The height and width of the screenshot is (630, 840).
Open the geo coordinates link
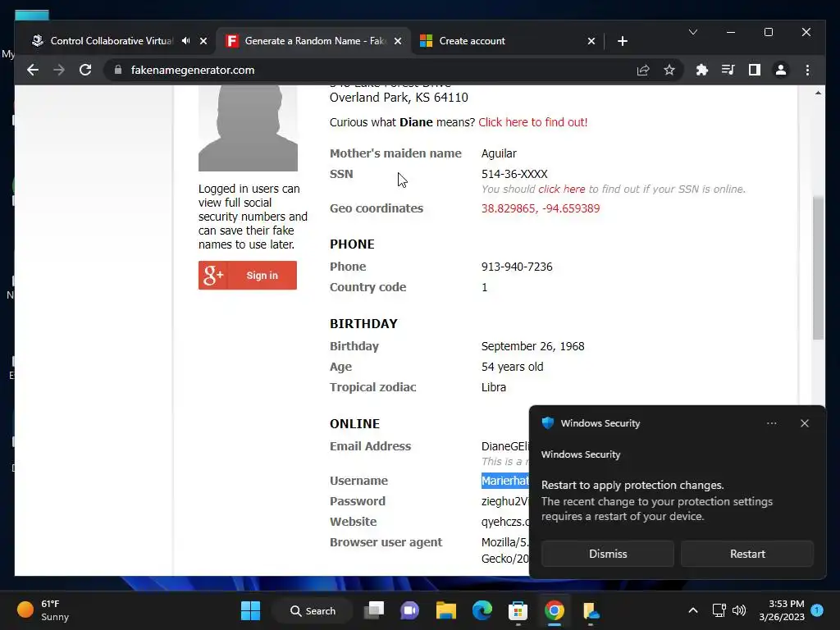point(540,208)
